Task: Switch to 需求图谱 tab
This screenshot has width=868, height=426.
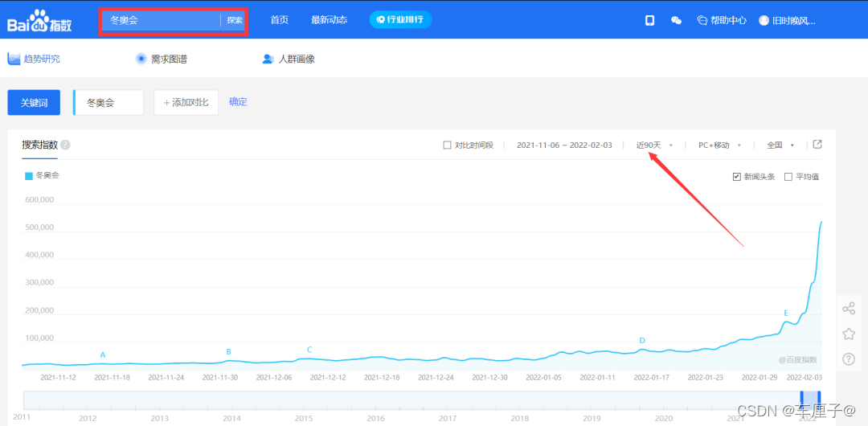Action: coord(161,59)
